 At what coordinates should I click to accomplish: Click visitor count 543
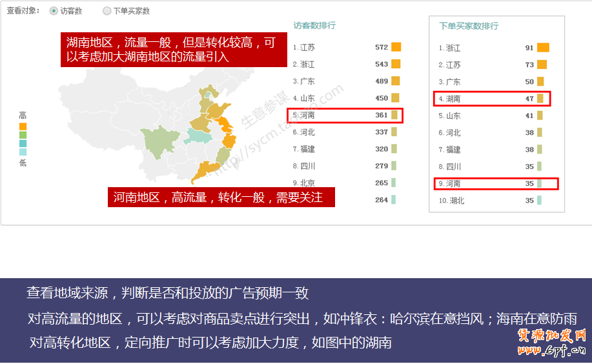tap(382, 64)
